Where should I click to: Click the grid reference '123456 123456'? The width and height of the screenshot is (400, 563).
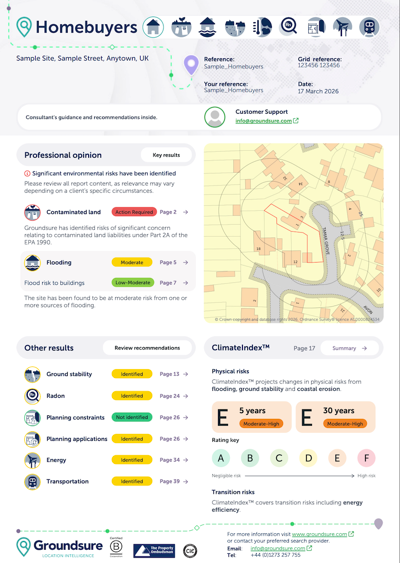pos(318,65)
